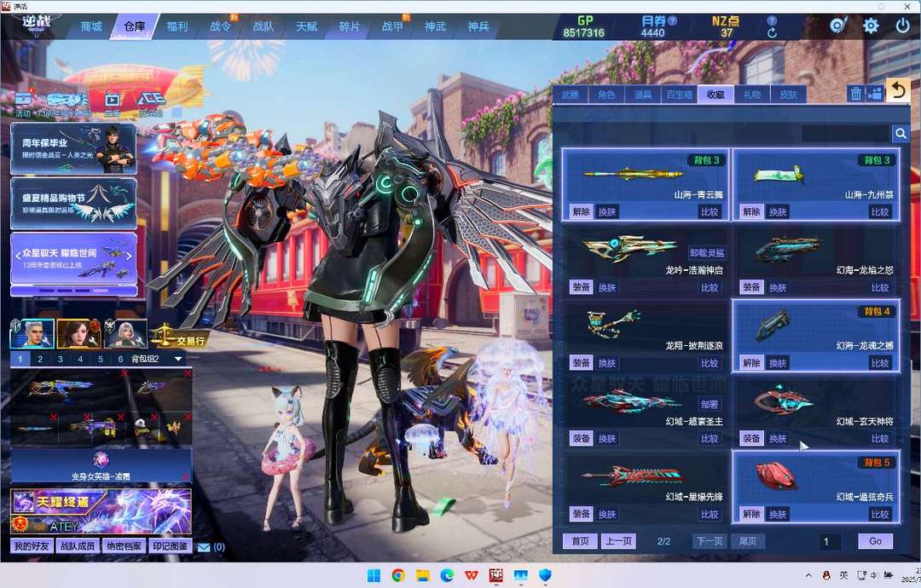Select backpack number 5
921x588 pixels.
tap(101, 359)
